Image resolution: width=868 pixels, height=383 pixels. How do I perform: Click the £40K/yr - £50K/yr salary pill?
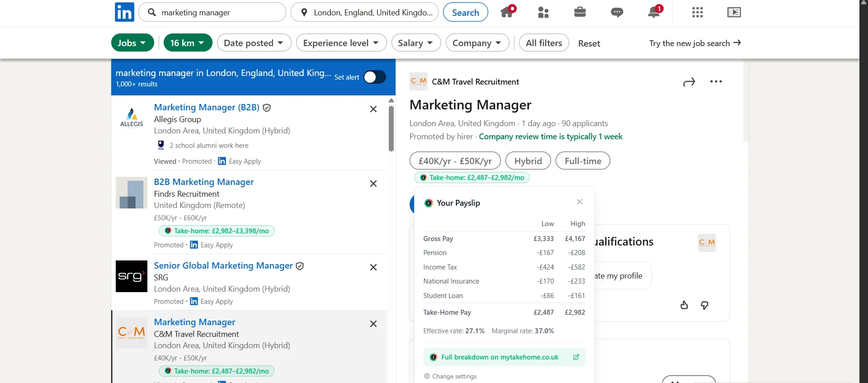click(455, 161)
